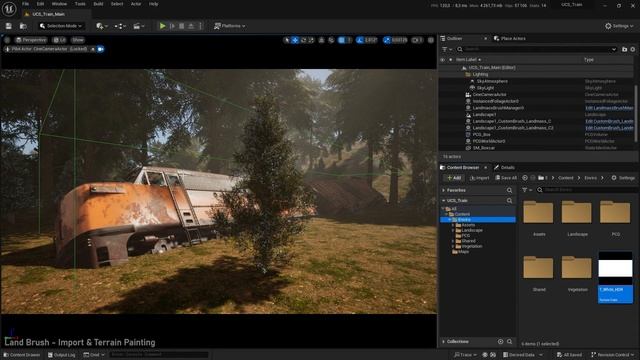Click the Stop simulation button
The height and width of the screenshot is (360, 640).
(x=182, y=26)
